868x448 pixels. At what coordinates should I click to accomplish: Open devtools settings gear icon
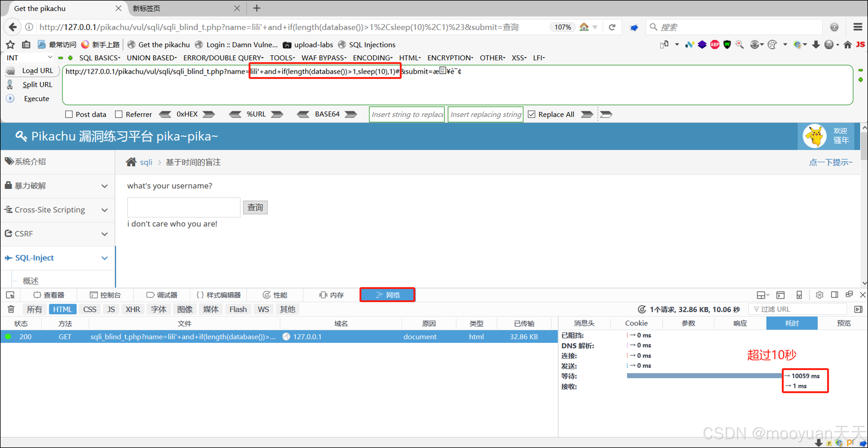coord(819,295)
